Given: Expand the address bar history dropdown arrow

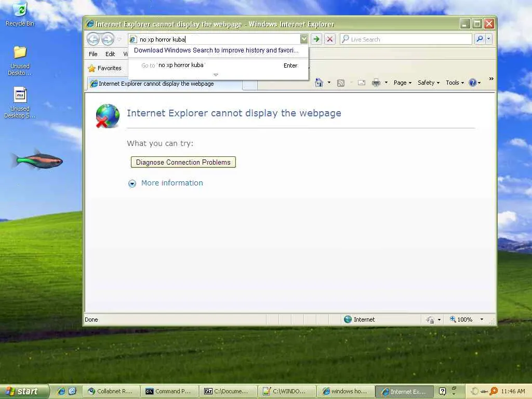Looking at the screenshot, I should pyautogui.click(x=303, y=39).
